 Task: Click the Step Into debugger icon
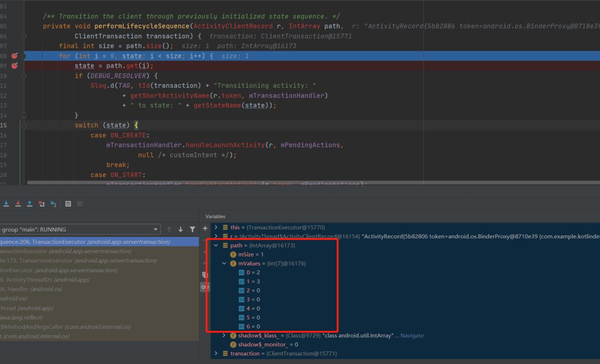[6, 204]
